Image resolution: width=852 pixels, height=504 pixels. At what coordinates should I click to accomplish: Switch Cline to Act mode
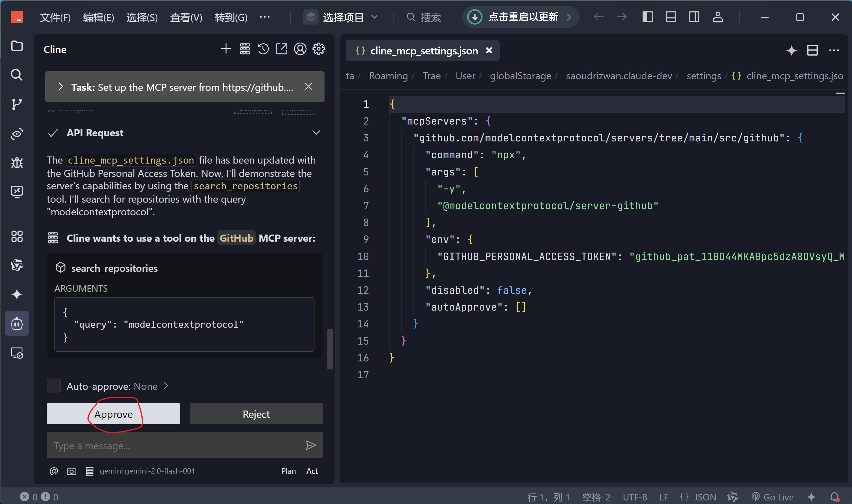(312, 471)
